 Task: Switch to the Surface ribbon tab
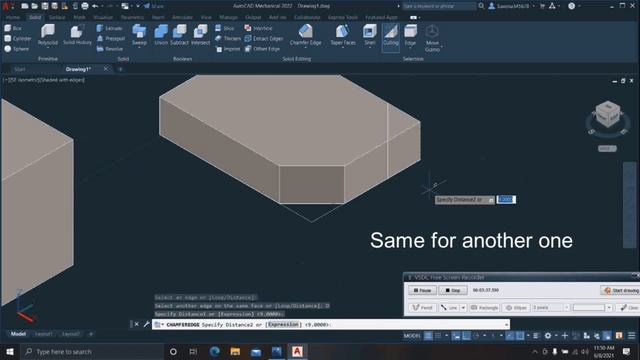pos(57,18)
